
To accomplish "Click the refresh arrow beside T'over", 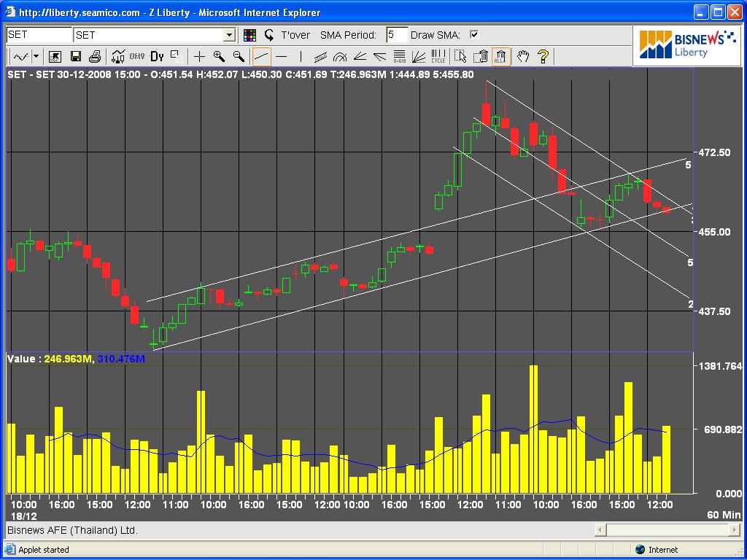I will 269,35.
